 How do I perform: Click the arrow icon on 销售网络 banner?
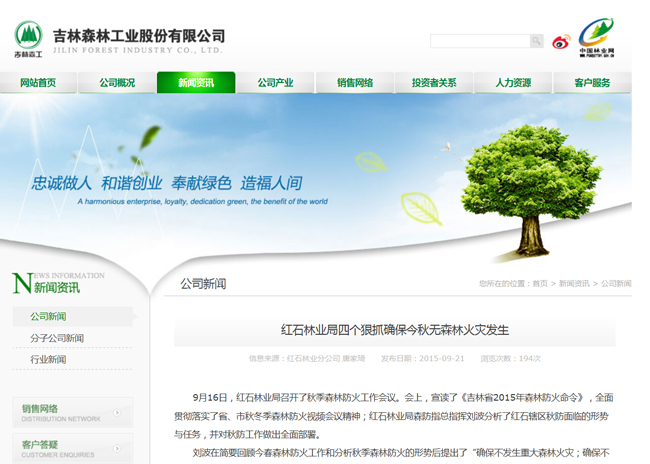[117, 412]
